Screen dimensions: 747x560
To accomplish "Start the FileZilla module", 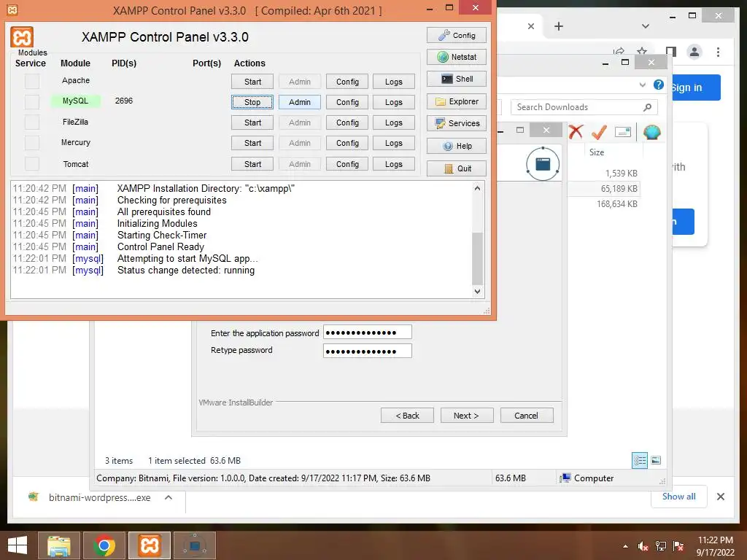I will [x=252, y=122].
